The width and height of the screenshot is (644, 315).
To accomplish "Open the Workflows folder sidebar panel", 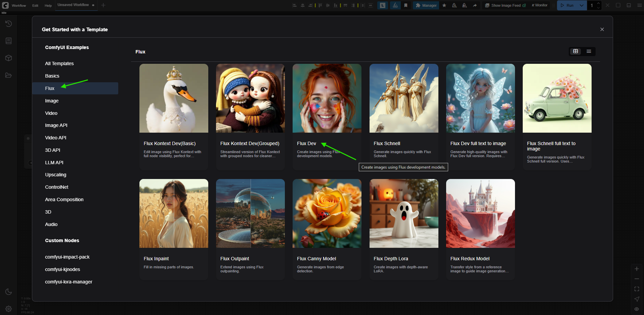I will point(9,75).
